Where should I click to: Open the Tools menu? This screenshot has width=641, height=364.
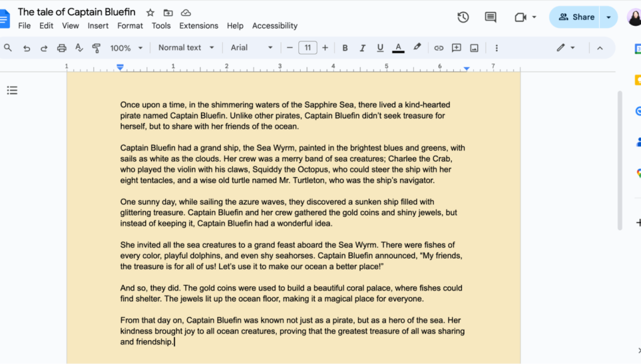(161, 26)
